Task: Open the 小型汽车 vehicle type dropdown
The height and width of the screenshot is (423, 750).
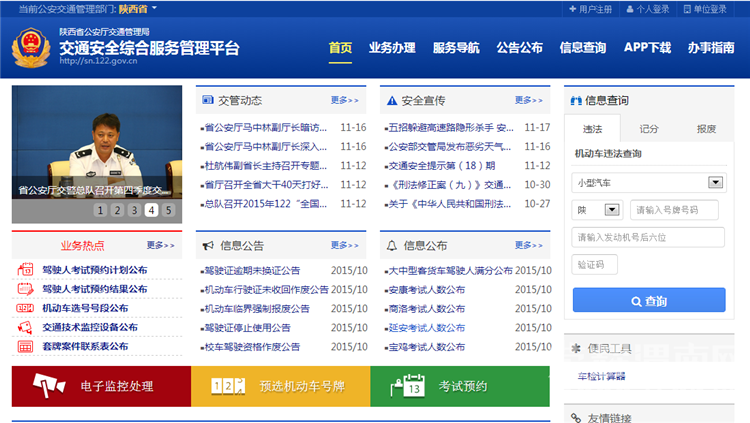Action: [x=648, y=182]
